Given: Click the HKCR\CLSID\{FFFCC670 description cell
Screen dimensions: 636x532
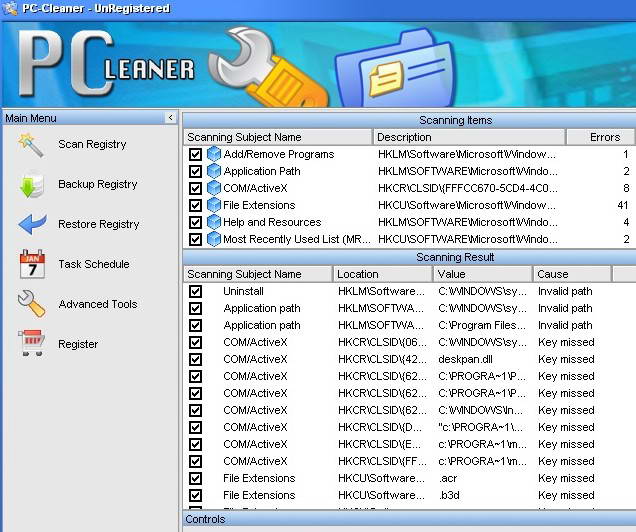Looking at the screenshot, I should [468, 189].
